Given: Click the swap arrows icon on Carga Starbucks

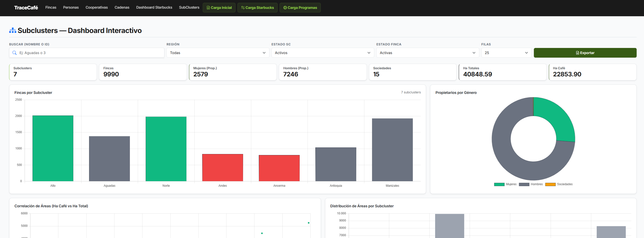Looking at the screenshot, I should click(243, 8).
